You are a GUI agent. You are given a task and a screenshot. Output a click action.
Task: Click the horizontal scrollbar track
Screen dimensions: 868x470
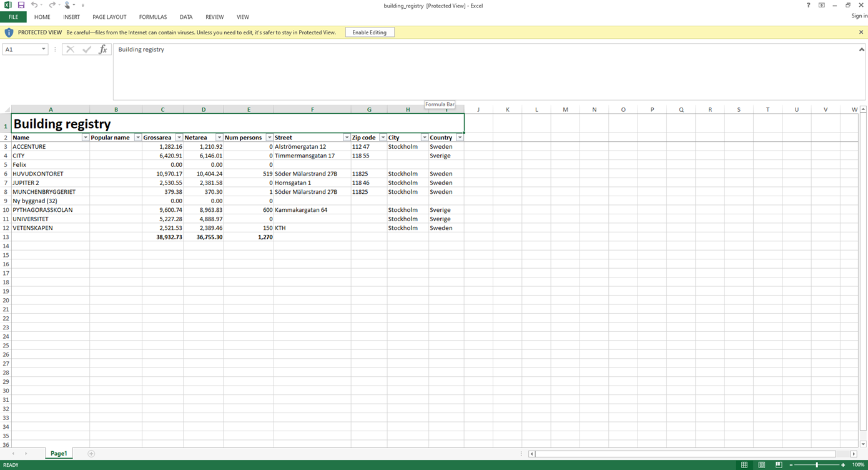click(x=685, y=454)
